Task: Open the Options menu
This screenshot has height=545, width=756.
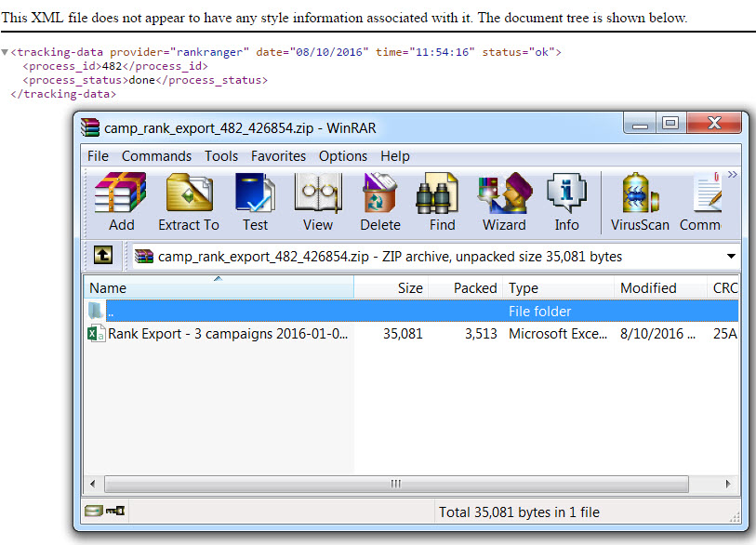Action: click(343, 156)
